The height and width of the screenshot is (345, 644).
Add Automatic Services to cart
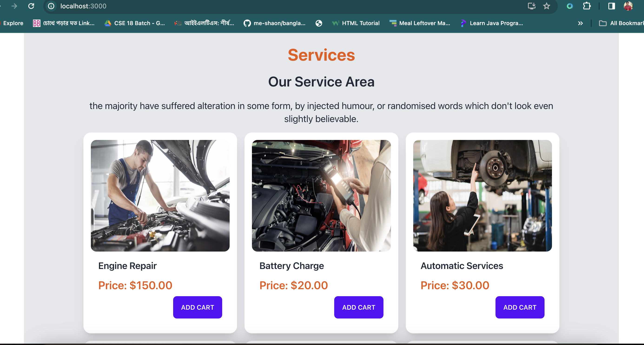pos(520,307)
